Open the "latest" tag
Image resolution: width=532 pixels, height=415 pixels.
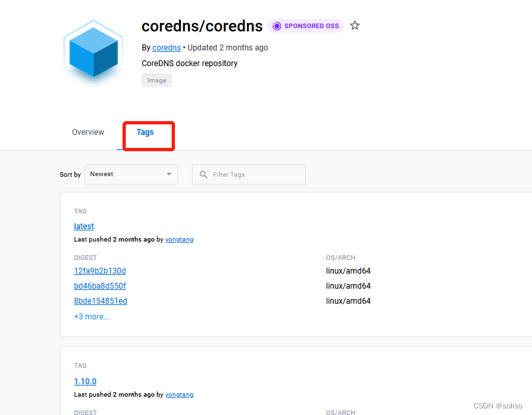tap(84, 226)
